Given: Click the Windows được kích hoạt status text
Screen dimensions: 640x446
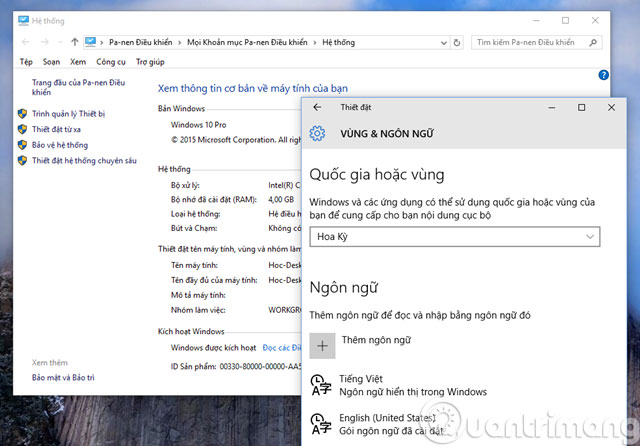Looking at the screenshot, I should click(x=213, y=348).
